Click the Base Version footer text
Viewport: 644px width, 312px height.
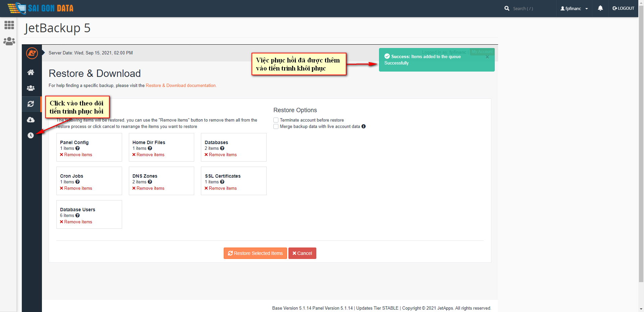[381, 308]
